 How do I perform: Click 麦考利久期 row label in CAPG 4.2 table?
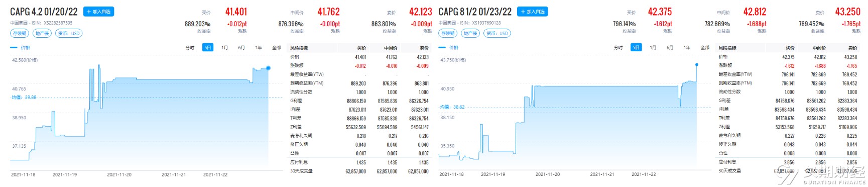pos(301,136)
